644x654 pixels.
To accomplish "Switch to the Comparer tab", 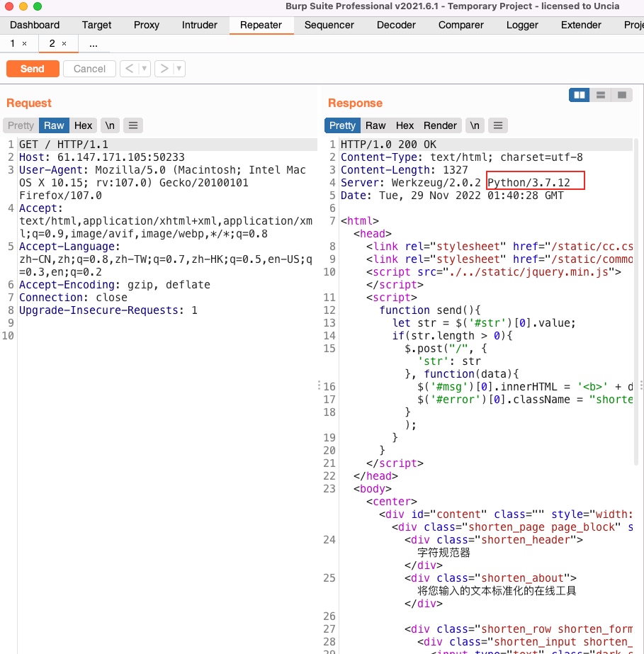I will coord(461,25).
